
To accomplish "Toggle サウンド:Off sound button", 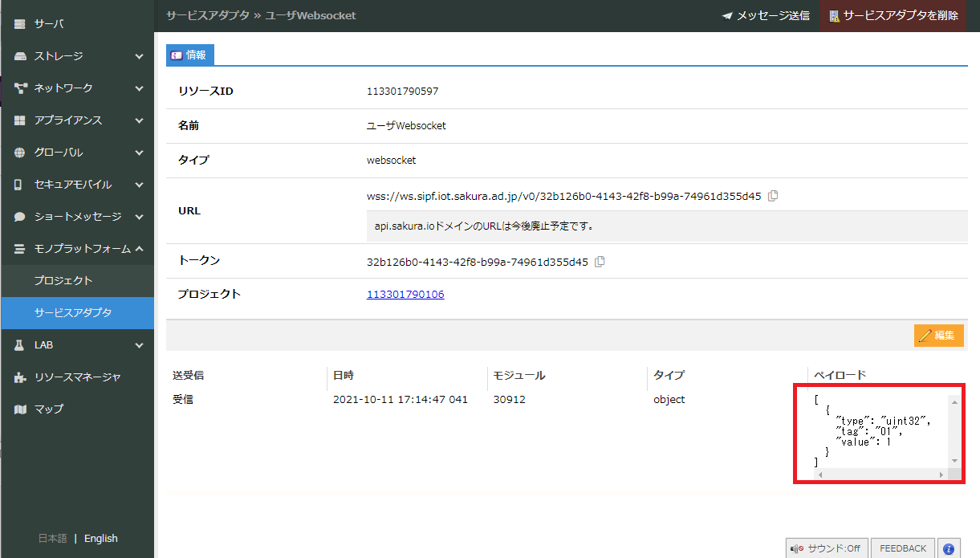I will 827,548.
